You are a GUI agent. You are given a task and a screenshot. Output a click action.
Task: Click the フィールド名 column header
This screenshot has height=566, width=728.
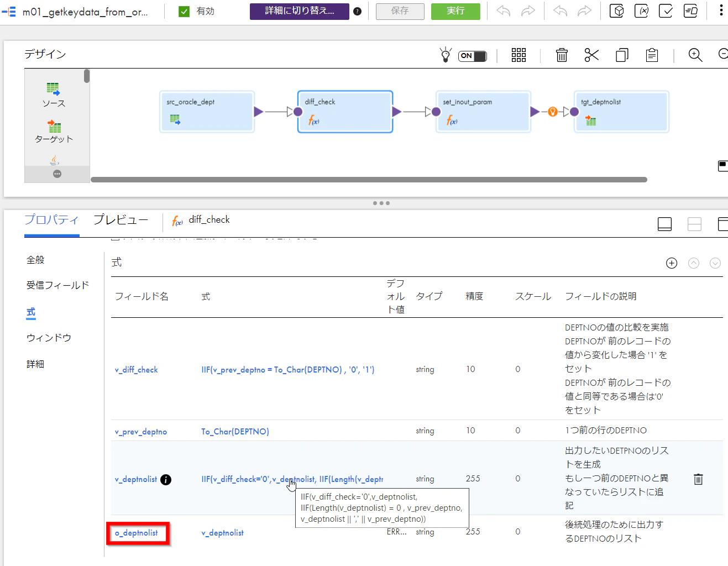coord(142,296)
